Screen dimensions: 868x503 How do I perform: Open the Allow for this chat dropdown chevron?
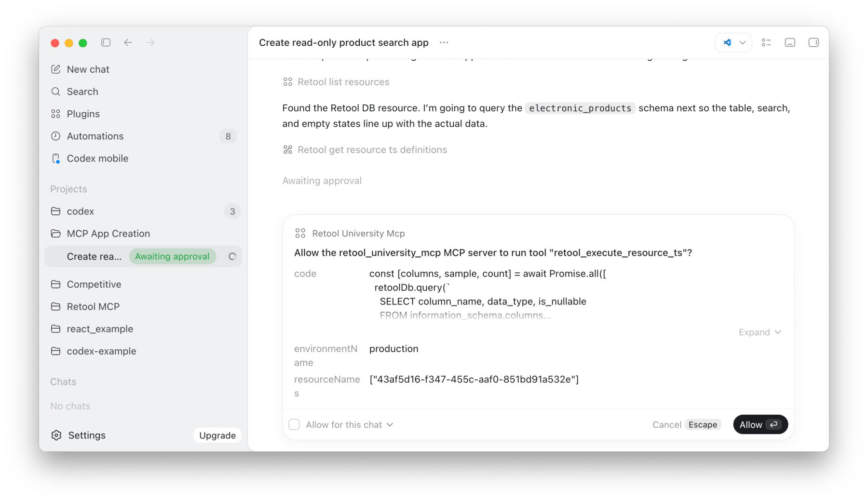390,424
